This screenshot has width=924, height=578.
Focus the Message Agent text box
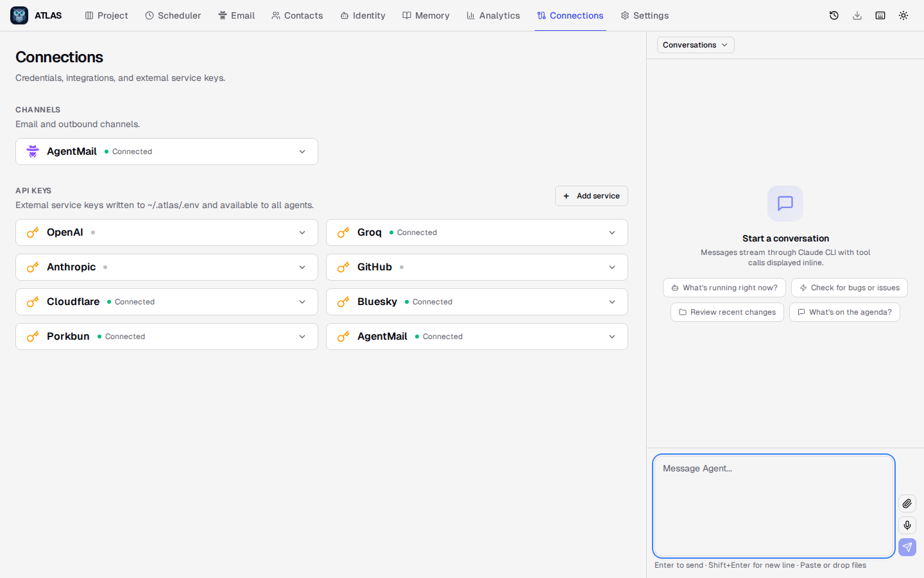click(x=774, y=506)
